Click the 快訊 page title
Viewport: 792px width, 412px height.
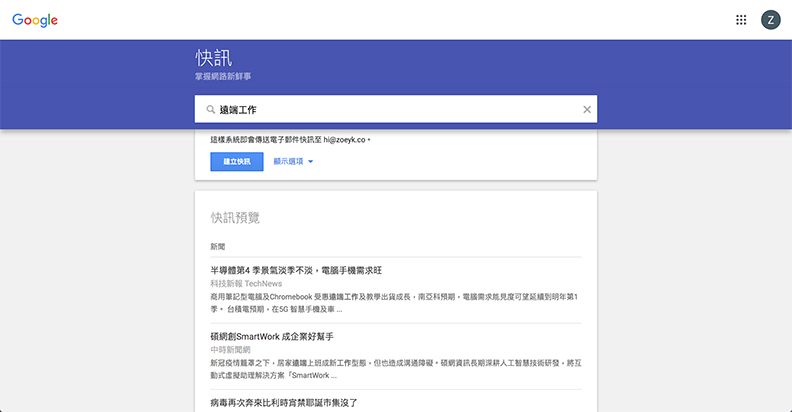click(x=213, y=57)
